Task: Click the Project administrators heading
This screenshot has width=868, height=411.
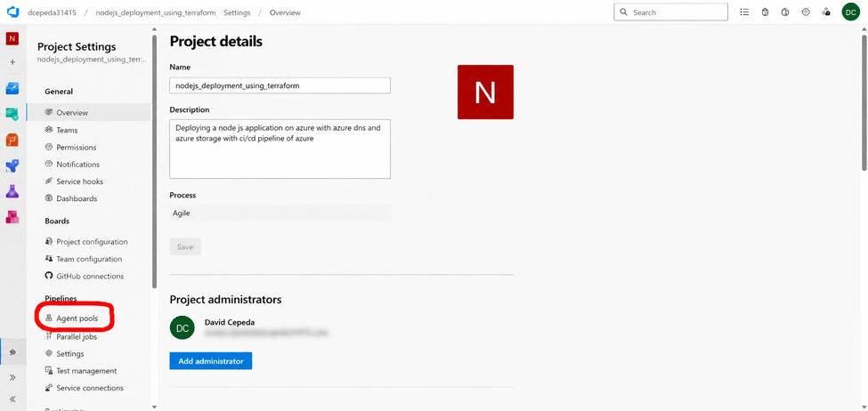Action: point(225,299)
